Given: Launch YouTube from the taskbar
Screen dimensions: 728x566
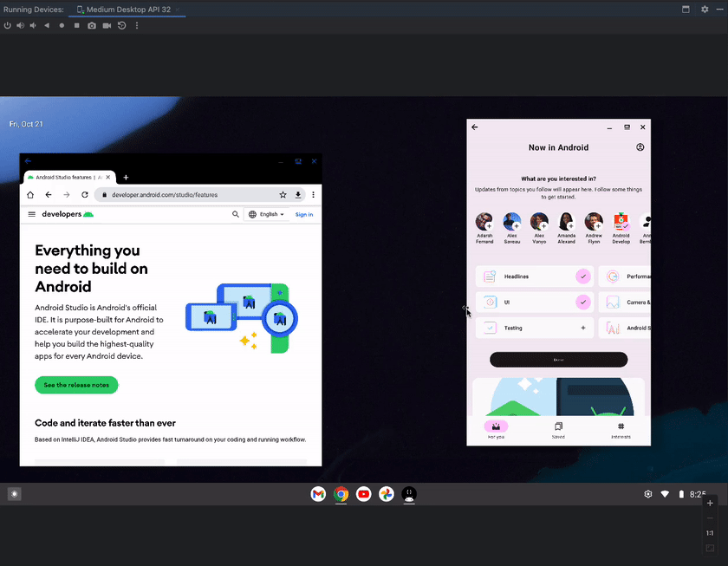Looking at the screenshot, I should click(x=363, y=494).
